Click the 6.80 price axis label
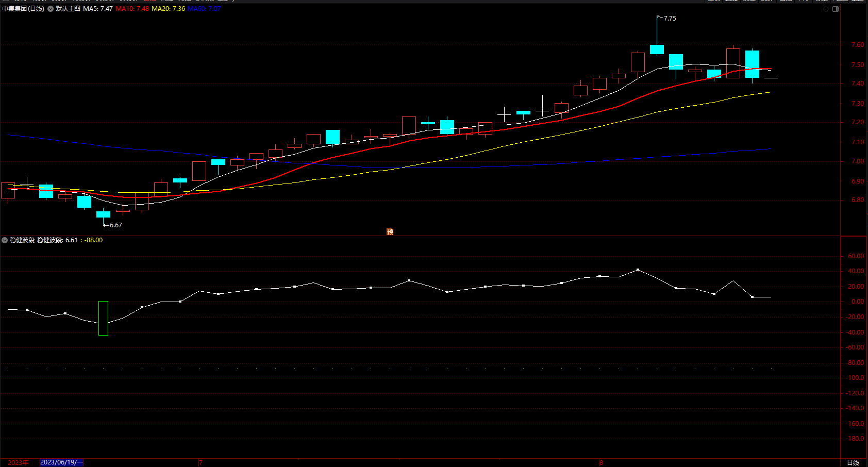This screenshot has height=467, width=868. click(858, 200)
